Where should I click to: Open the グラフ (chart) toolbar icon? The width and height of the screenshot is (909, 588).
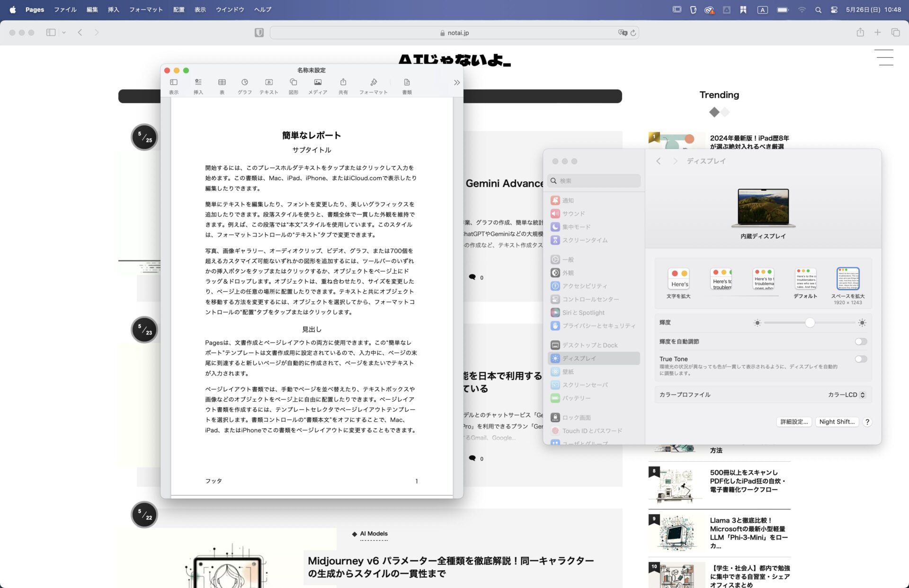click(x=244, y=83)
